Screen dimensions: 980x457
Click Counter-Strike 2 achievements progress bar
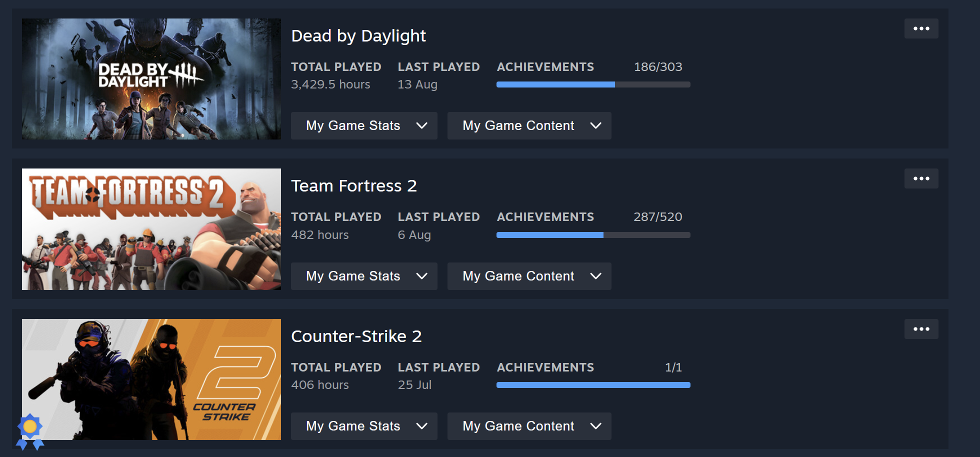(x=593, y=385)
